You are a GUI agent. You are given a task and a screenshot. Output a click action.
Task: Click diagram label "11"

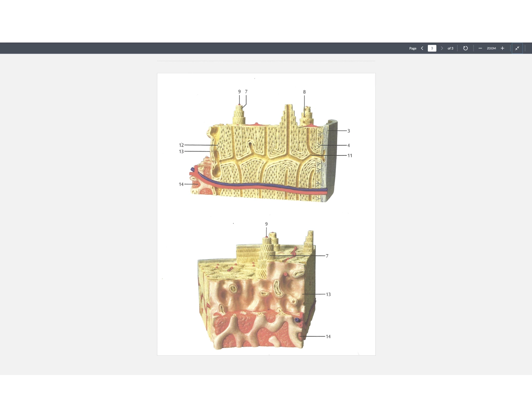350,155
